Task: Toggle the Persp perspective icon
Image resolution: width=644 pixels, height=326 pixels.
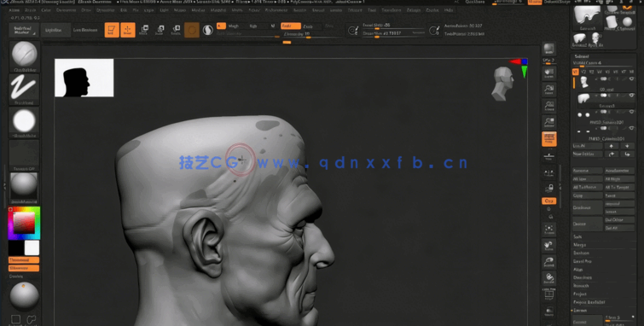Action: pyautogui.click(x=549, y=139)
